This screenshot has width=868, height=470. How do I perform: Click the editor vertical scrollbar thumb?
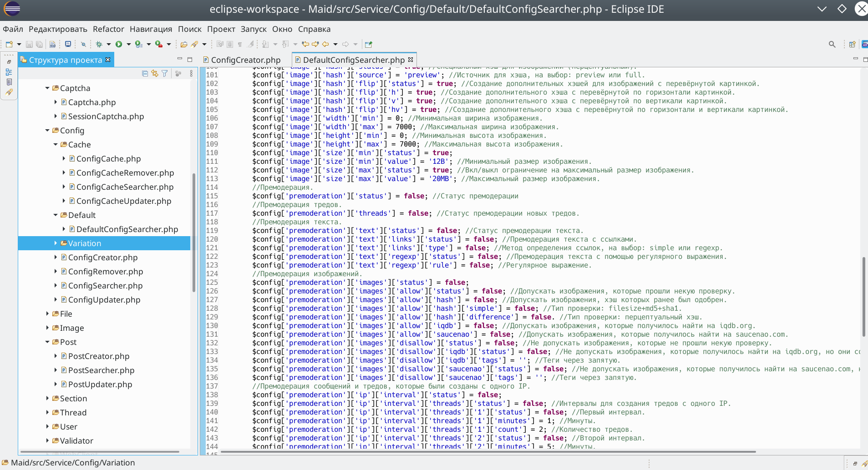point(863,297)
